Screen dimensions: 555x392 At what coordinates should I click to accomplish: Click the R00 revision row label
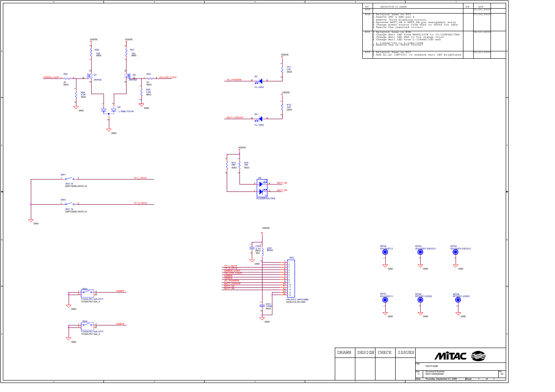(368, 9)
